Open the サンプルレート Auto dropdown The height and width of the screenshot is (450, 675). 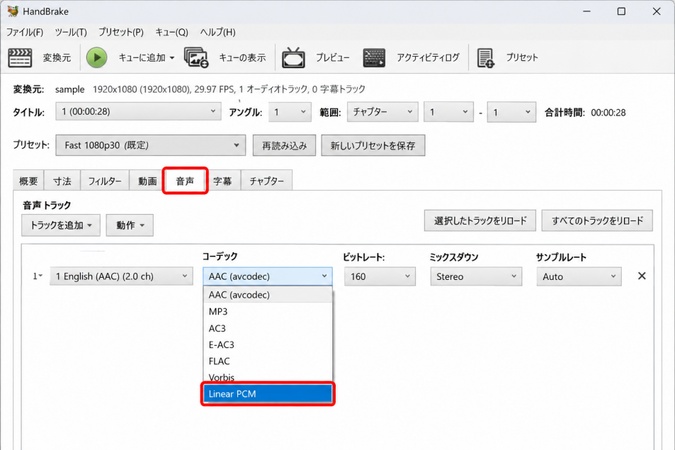[579, 276]
